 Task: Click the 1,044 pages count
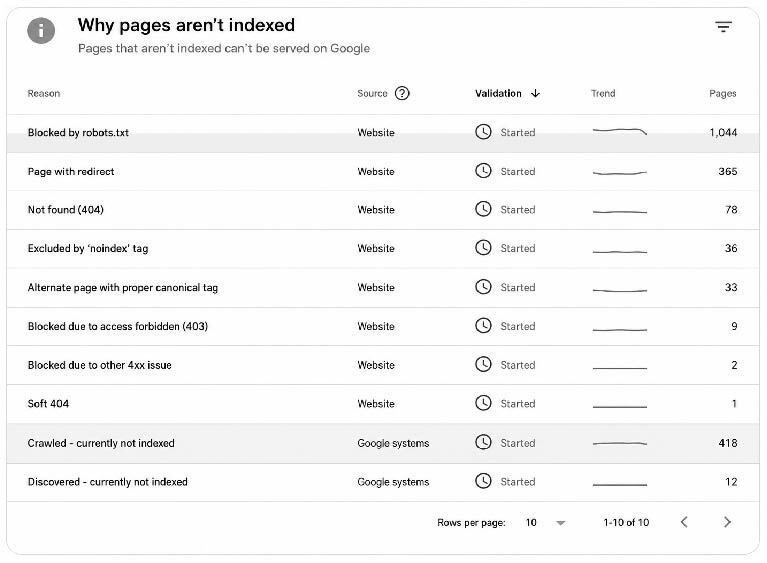[723, 133]
